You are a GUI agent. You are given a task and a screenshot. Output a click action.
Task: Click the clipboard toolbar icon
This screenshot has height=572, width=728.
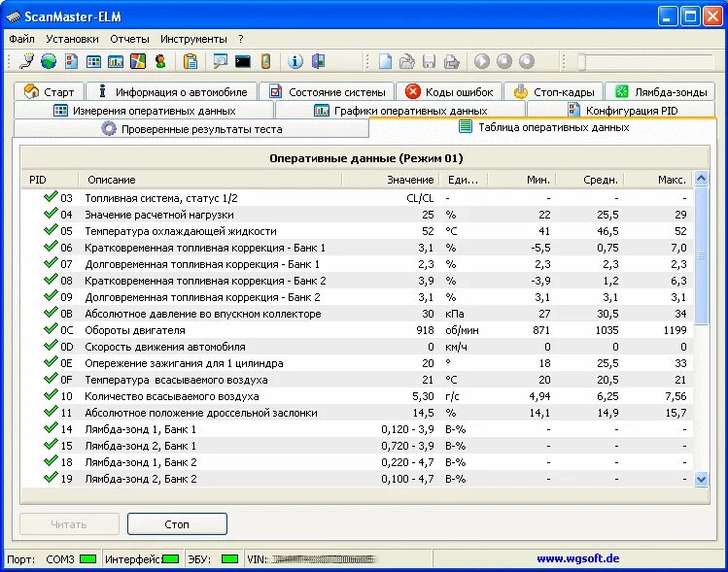click(191, 61)
